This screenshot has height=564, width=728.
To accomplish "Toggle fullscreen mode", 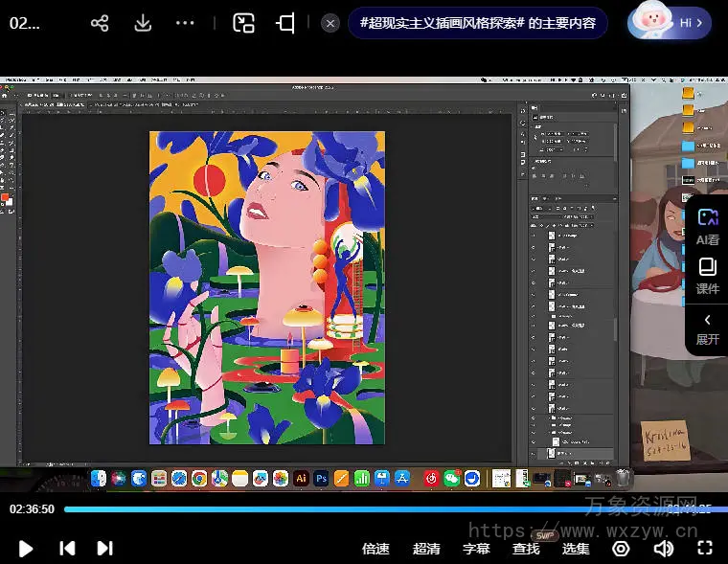I will point(705,548).
